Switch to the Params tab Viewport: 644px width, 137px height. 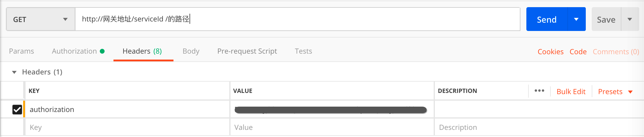click(21, 51)
